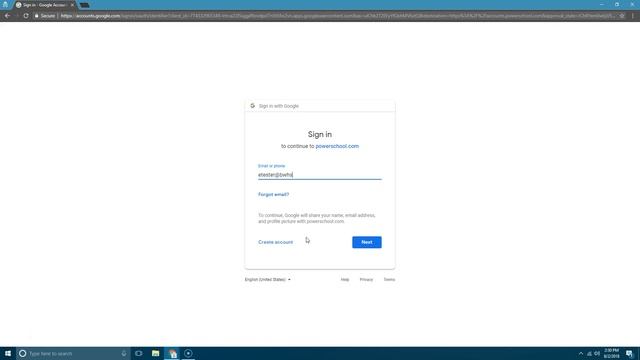The width and height of the screenshot is (640, 360).
Task: Click the network icon in system tray
Action: (x=589, y=353)
